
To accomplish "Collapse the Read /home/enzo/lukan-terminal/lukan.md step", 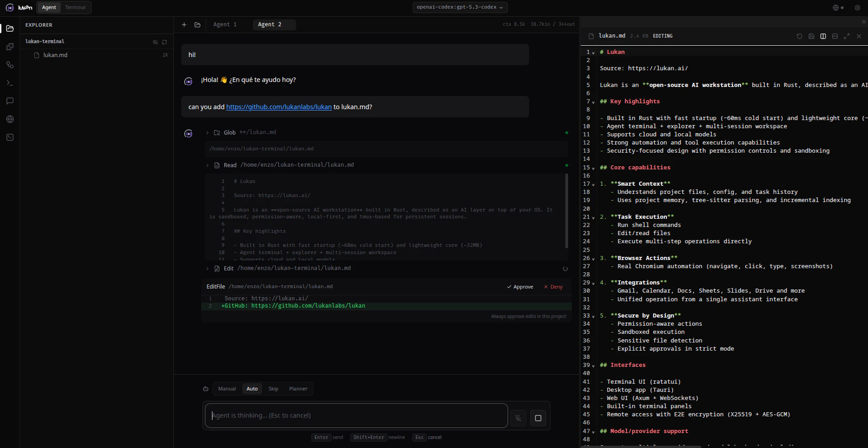I will (x=207, y=165).
